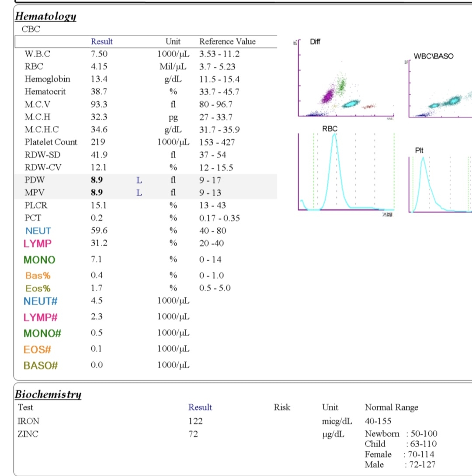This screenshot has width=472, height=476.
Task: Select the W.B.C result value 7.50
Action: (99, 54)
